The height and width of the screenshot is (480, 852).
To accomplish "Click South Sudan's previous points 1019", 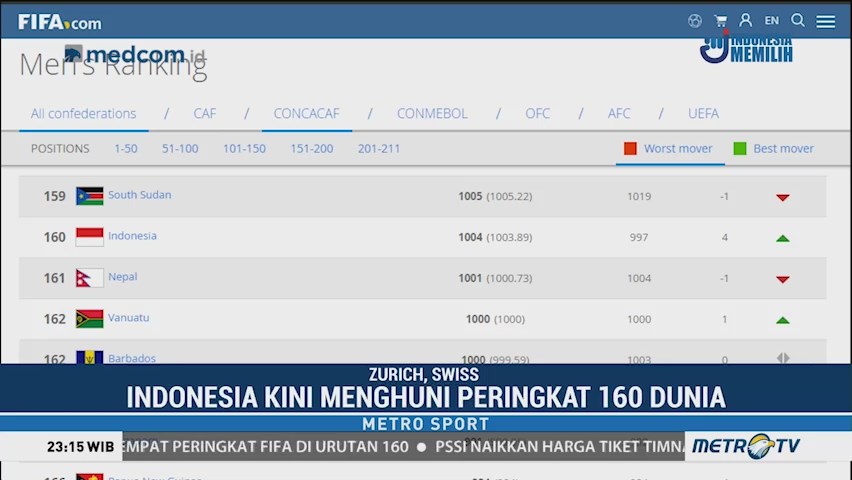I will click(639, 196).
